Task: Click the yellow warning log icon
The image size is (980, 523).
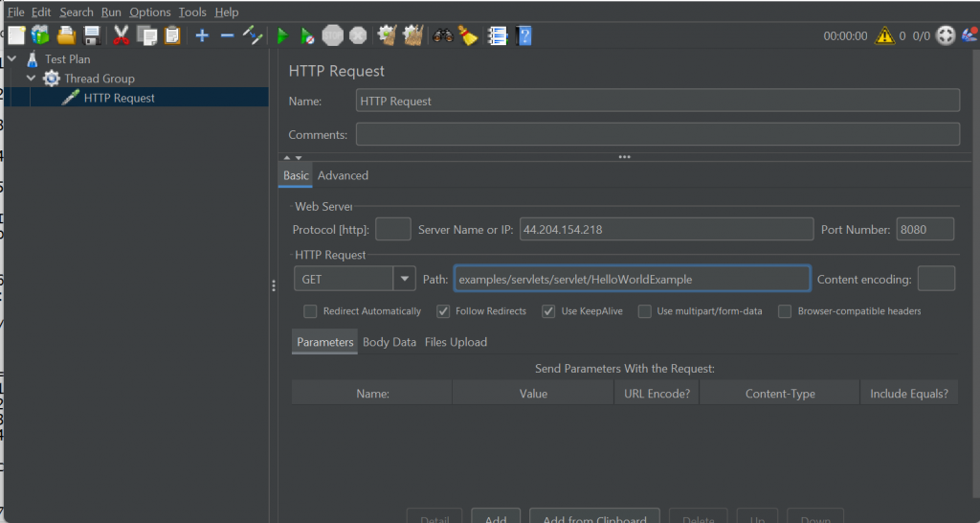Action: click(x=884, y=36)
